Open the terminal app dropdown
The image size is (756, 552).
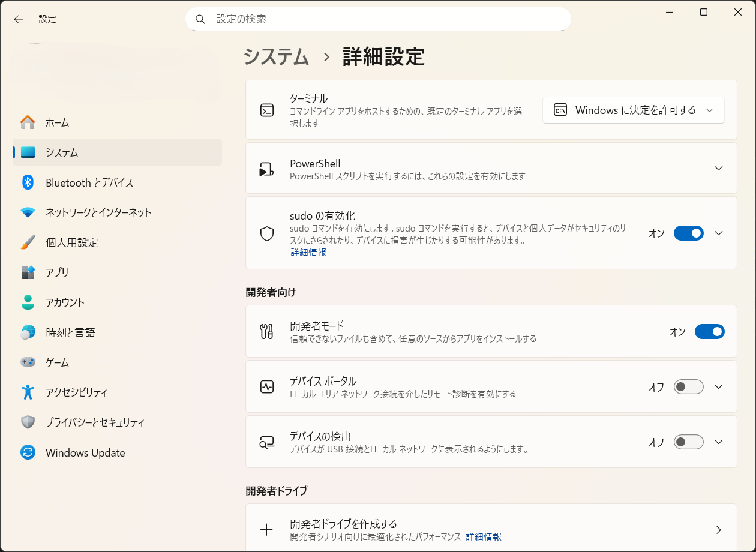[x=634, y=110]
